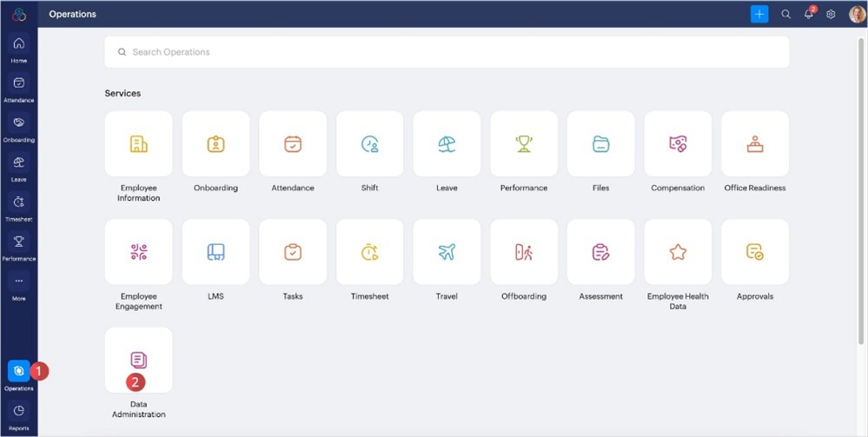Click the user profile avatar
868x437 pixels.
pyautogui.click(x=856, y=14)
